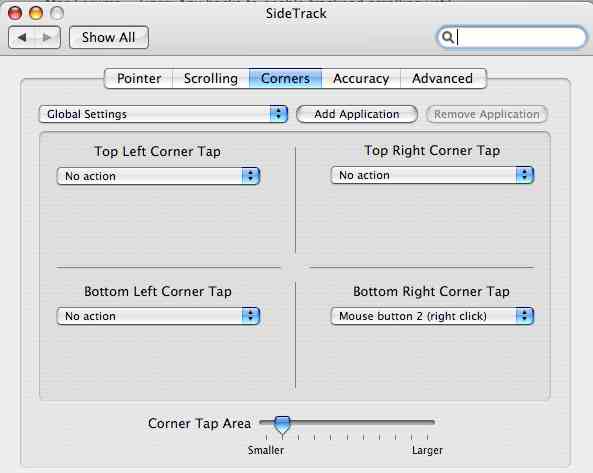The width and height of the screenshot is (593, 473).
Task: Click the Corner Tap Area track near Larger
Action: click(427, 422)
